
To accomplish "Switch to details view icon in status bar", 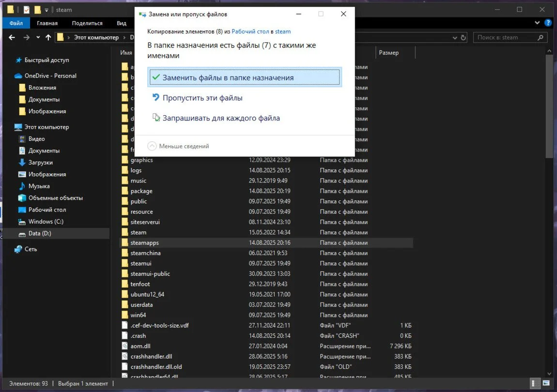I will [533, 383].
